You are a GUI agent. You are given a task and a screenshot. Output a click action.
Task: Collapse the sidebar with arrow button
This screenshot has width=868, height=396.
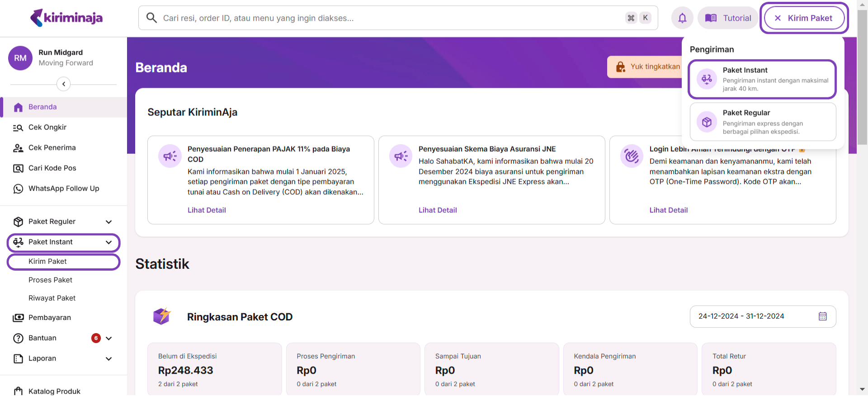pos(64,84)
